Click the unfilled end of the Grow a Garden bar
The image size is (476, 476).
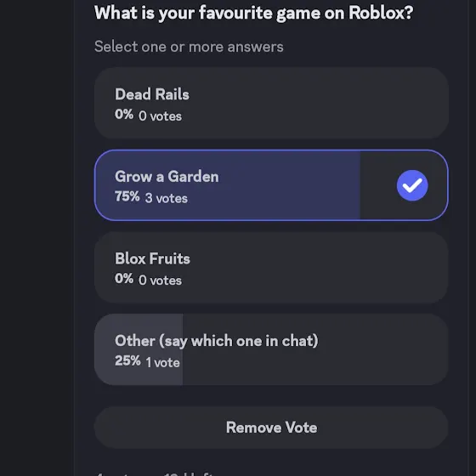404,185
